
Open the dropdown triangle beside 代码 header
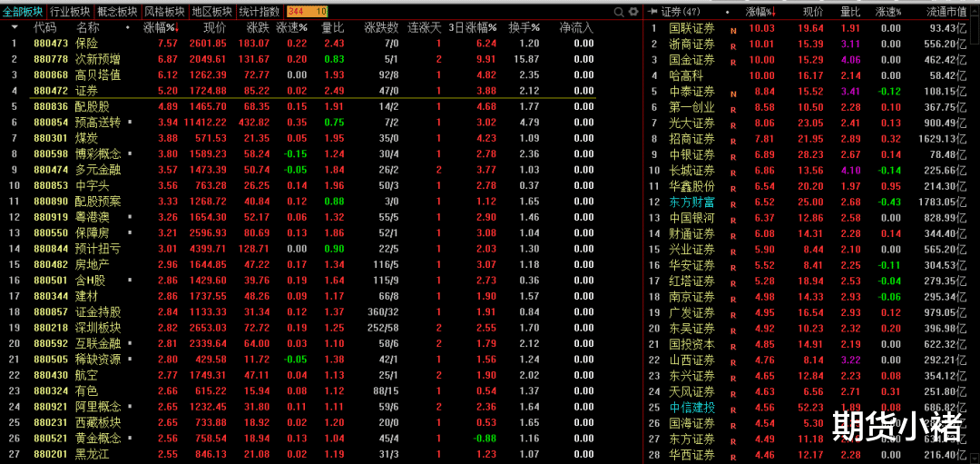[15, 27]
